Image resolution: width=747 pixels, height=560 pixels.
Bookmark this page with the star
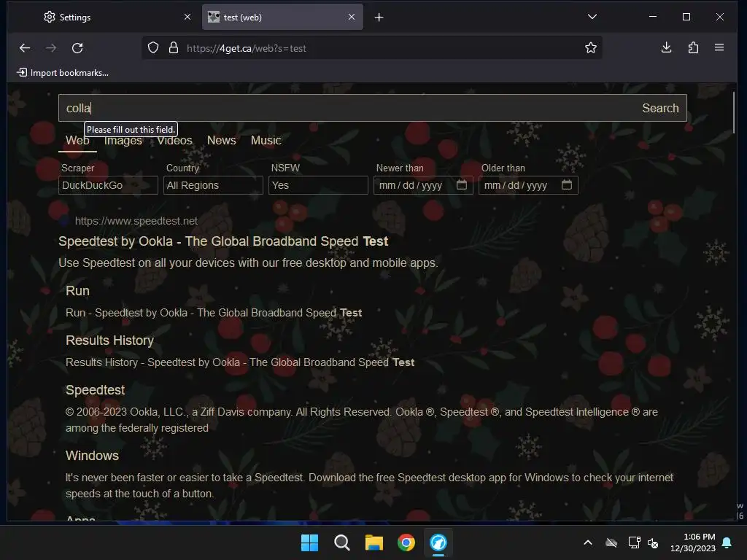[x=591, y=47]
